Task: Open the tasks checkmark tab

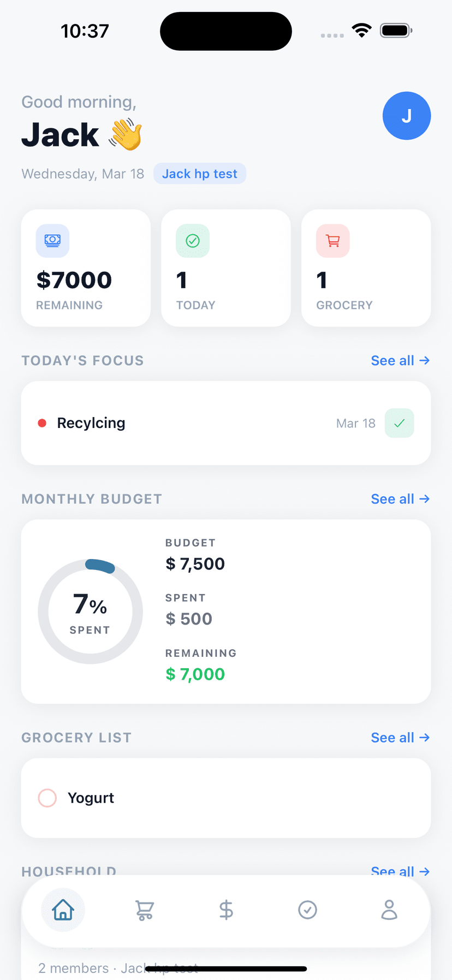Action: coord(307,910)
